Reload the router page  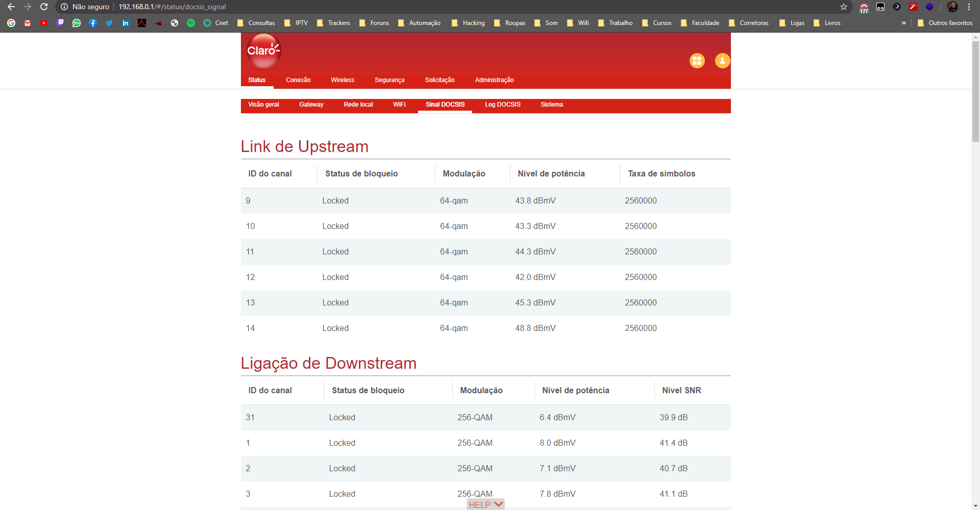click(x=44, y=7)
